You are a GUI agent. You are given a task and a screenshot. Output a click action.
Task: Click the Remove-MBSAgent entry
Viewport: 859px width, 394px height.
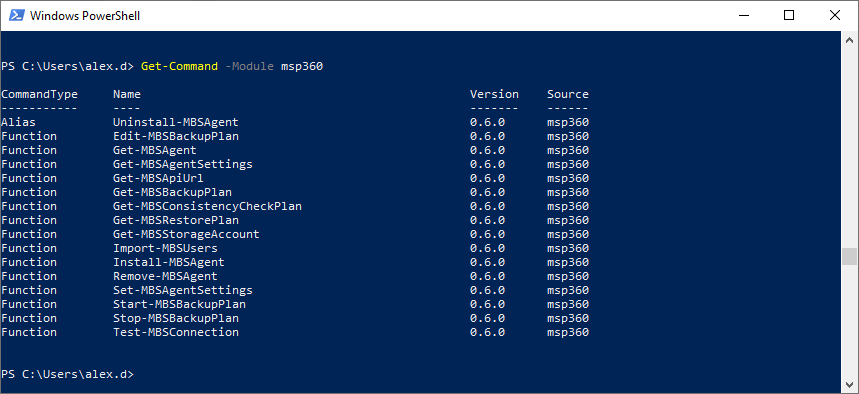165,276
